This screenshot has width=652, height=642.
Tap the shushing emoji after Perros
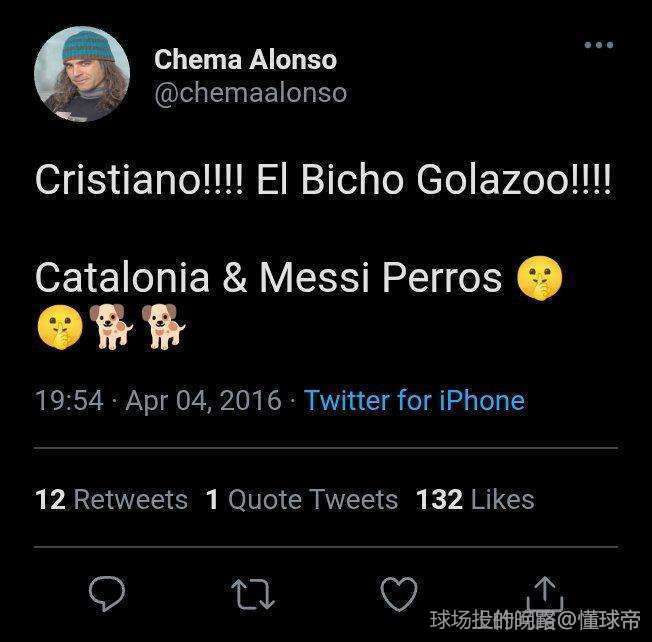540,278
